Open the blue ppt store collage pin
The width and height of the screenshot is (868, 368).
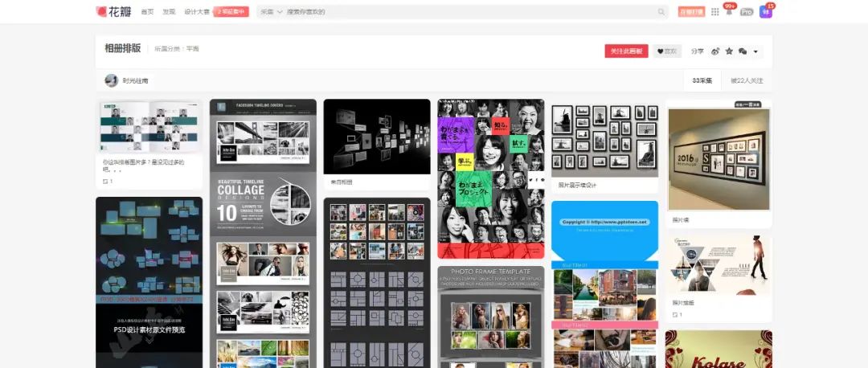pos(604,284)
